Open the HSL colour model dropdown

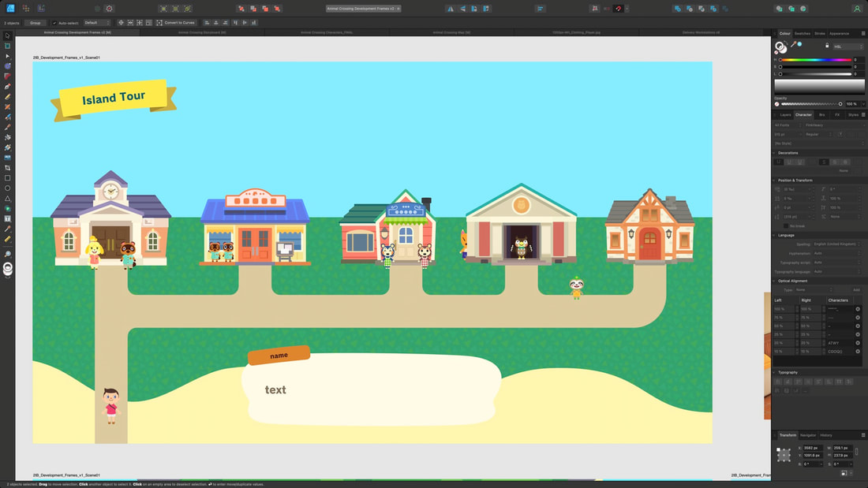(x=848, y=47)
